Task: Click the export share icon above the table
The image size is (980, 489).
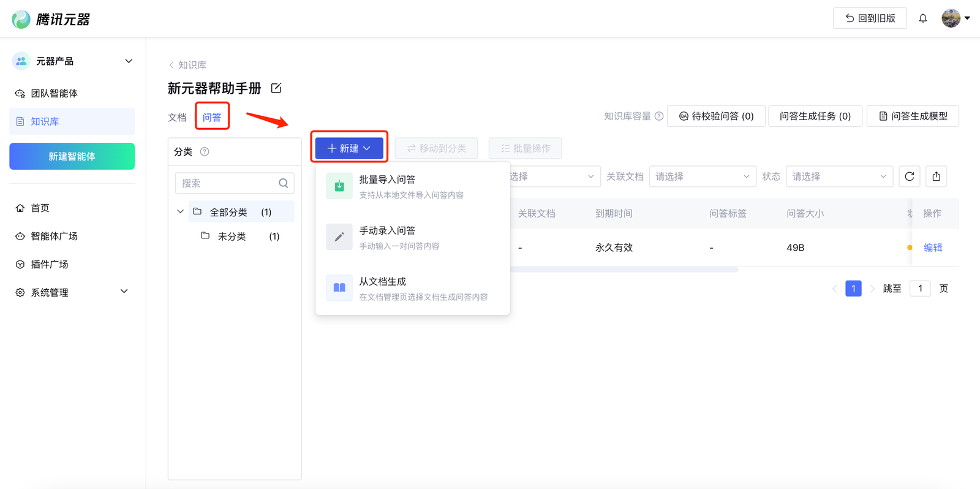Action: pyautogui.click(x=937, y=176)
